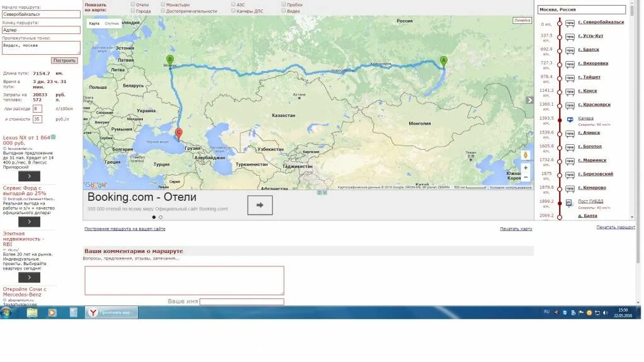Click city icon next to Канск
The height and width of the screenshot is (362, 644).
(570, 92)
